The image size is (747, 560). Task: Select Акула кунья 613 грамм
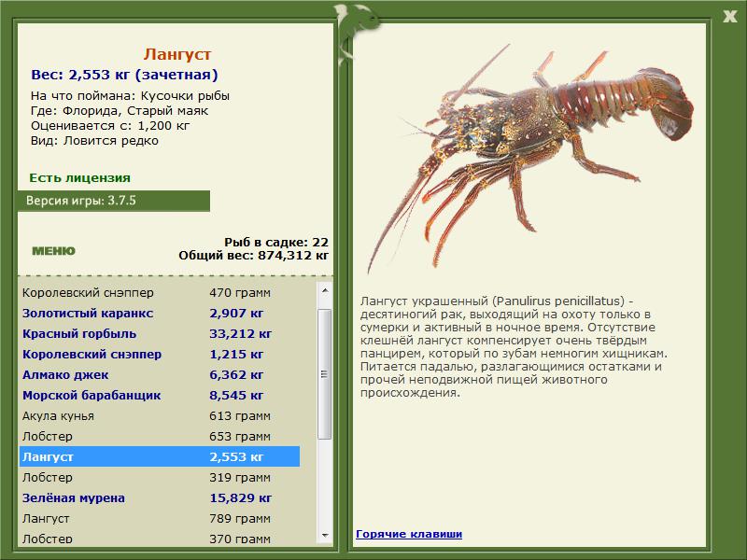160,415
